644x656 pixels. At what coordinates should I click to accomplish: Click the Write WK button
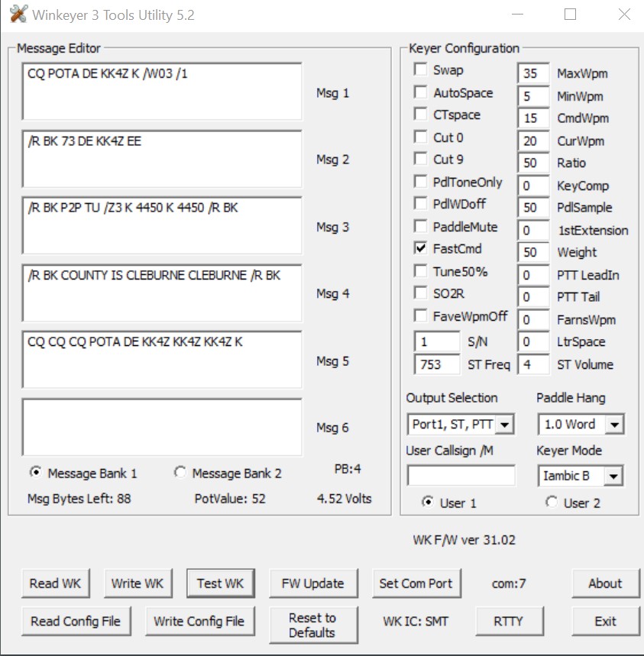(x=138, y=583)
